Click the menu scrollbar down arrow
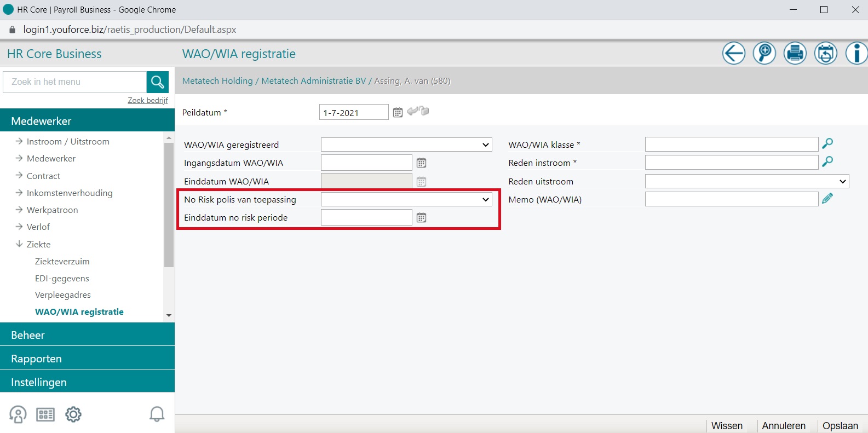This screenshot has width=868, height=433. coord(169,315)
